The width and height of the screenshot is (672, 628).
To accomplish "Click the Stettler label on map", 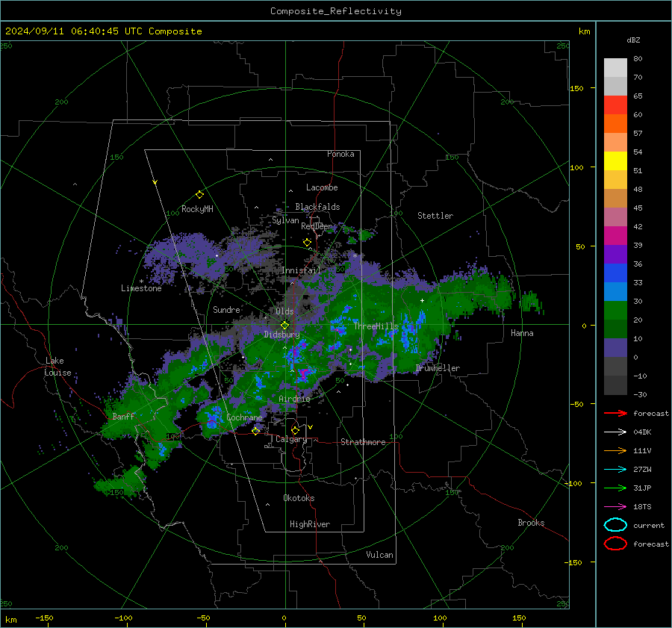I will tap(435, 216).
